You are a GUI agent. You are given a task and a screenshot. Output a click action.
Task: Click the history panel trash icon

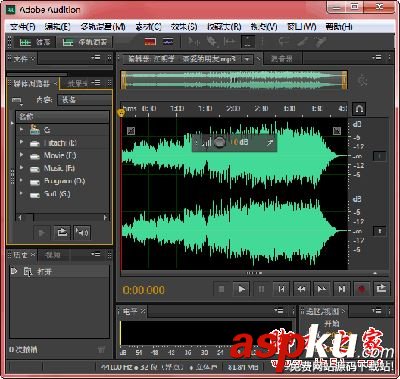coord(101,349)
